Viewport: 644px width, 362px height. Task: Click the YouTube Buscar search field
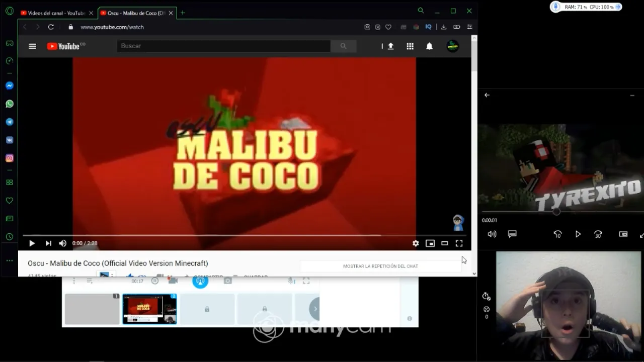coord(224,46)
